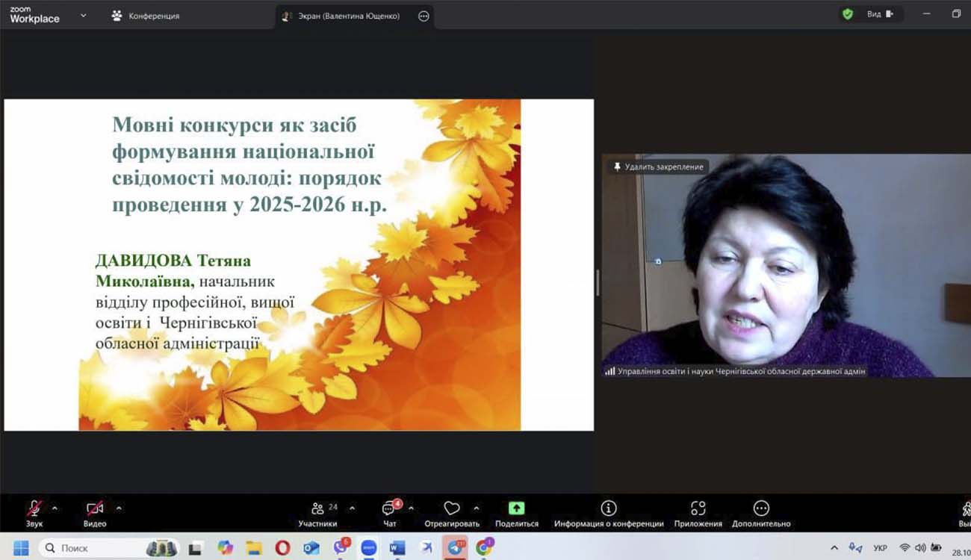Expand audio options arrow next to Звук

coord(55,508)
